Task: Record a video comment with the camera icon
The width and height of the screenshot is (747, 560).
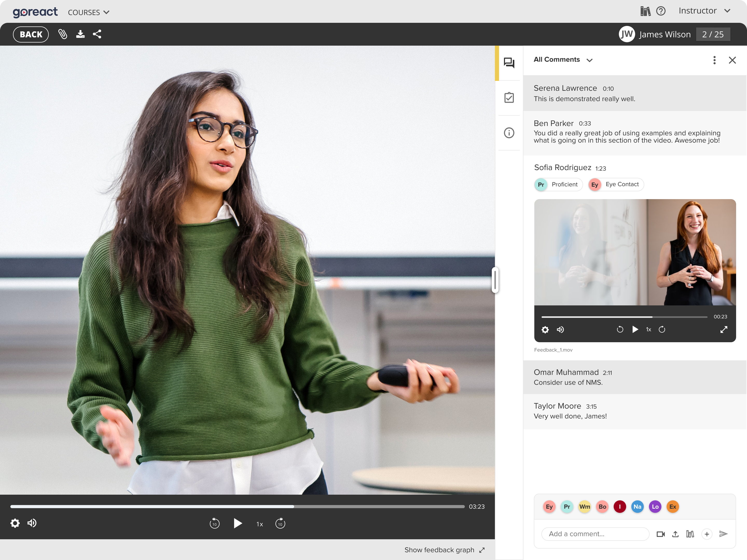Action: pos(661,534)
